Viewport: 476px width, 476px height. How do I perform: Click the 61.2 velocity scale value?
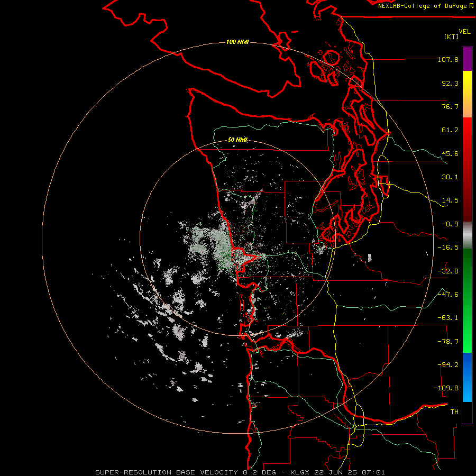point(450,130)
